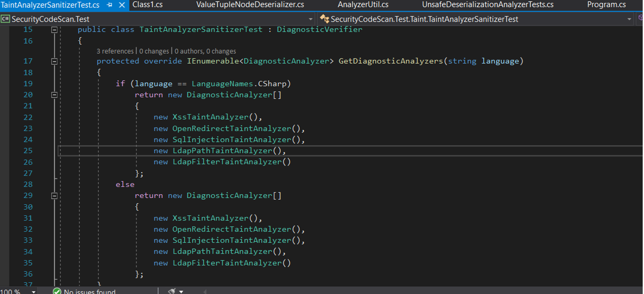Click LdapFilterTaintAnalyzer on line 35

coord(227,263)
